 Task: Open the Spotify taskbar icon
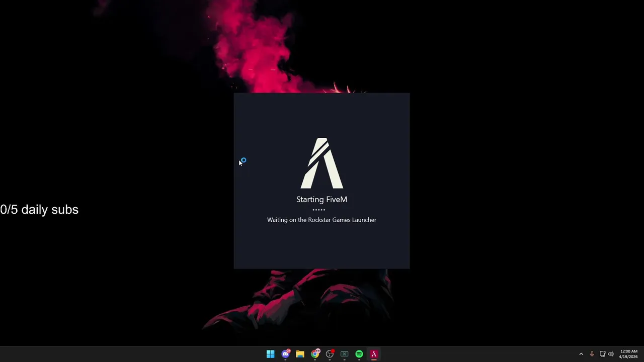[x=359, y=354]
